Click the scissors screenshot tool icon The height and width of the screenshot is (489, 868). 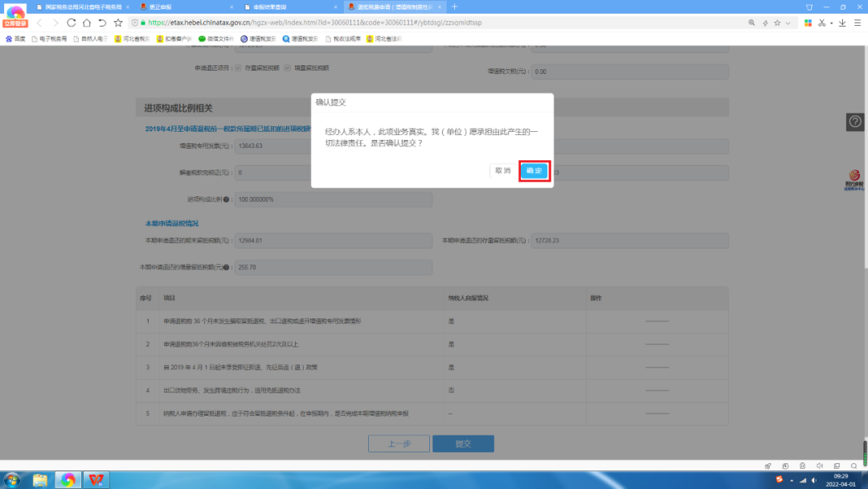(822, 23)
